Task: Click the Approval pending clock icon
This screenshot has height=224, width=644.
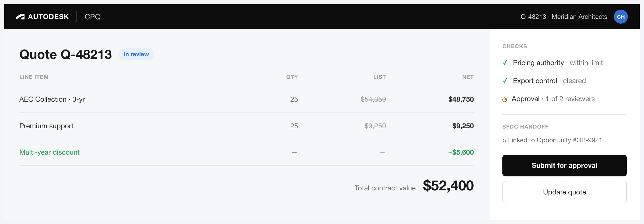Action: [x=505, y=99]
